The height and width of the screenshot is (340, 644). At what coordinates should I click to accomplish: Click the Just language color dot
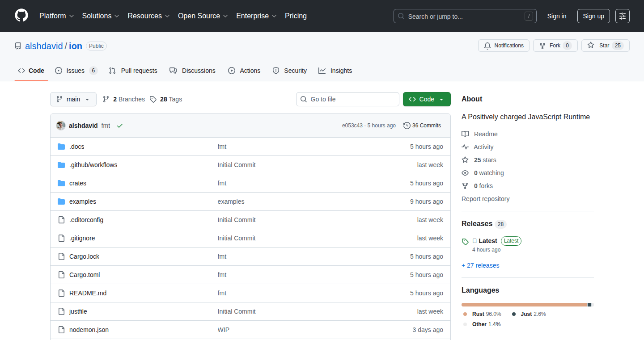point(514,314)
